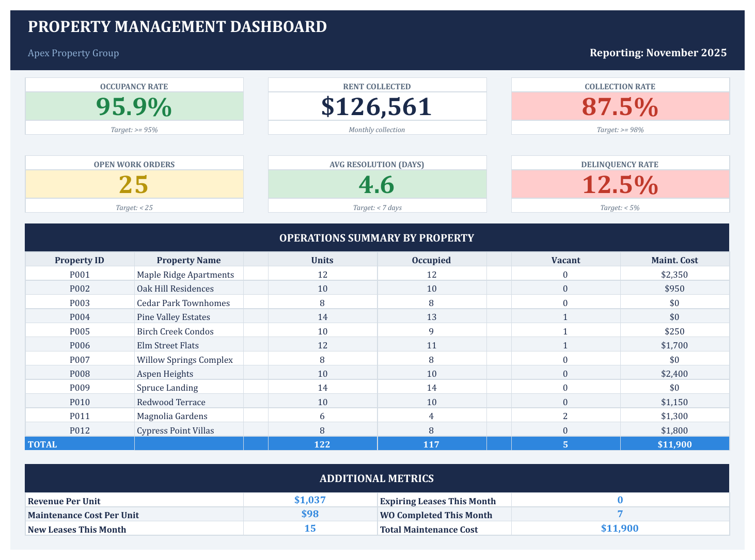
Task: Select the Avg Resolution (Days) metric
Action: click(x=378, y=184)
